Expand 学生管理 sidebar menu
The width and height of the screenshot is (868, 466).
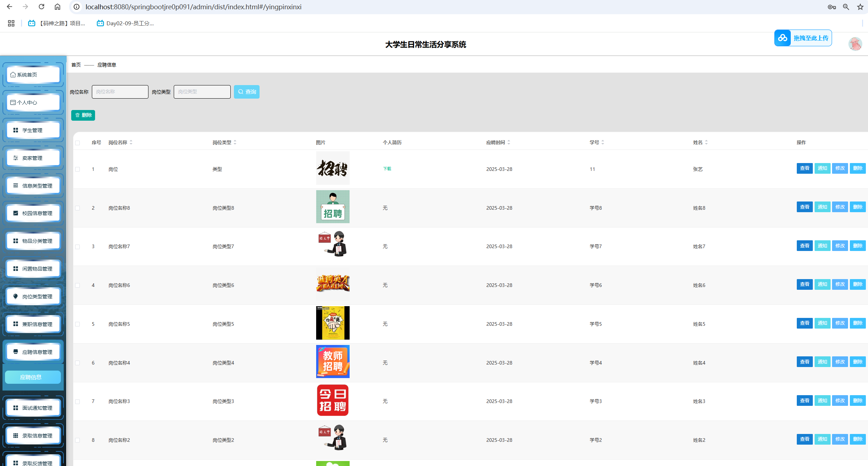(x=33, y=130)
